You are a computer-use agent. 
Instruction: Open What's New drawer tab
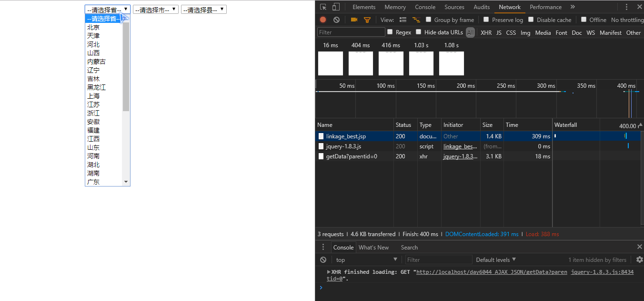tap(373, 247)
